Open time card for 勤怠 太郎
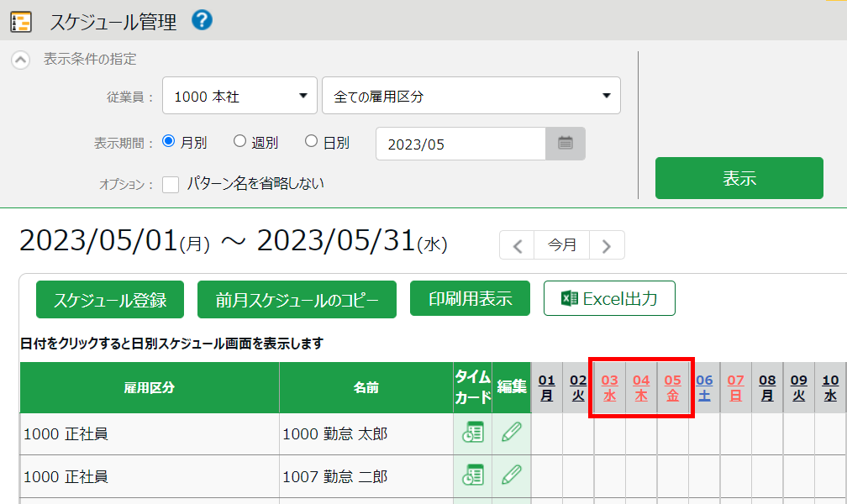847x504 pixels. [x=473, y=433]
